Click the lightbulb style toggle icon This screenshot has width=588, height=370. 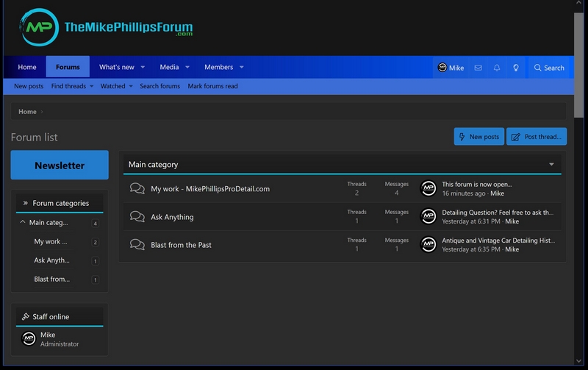[516, 68]
